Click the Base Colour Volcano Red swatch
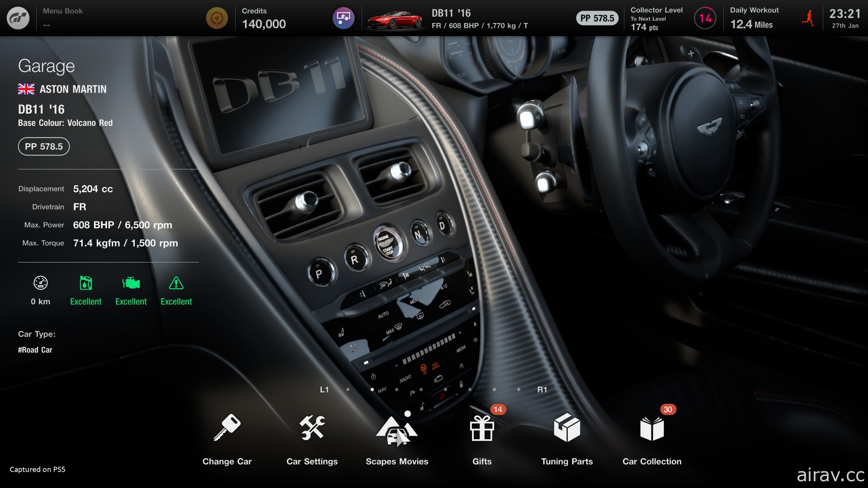The width and height of the screenshot is (868, 488). coord(66,123)
